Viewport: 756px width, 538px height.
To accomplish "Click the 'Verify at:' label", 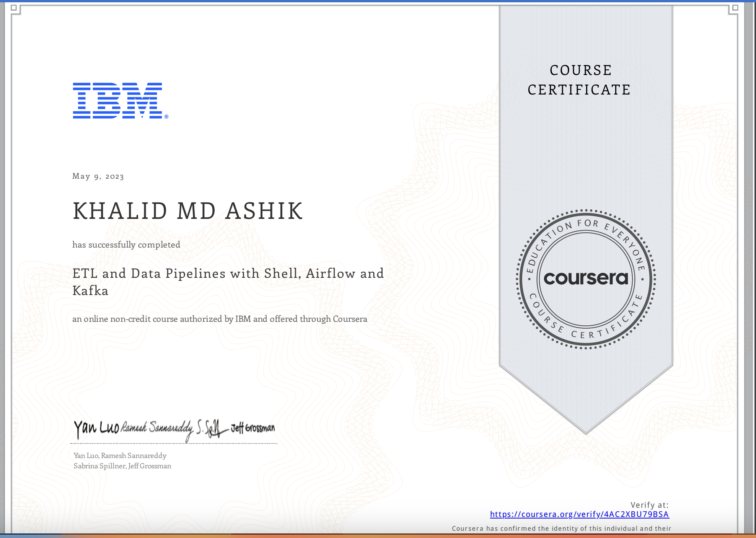I will [x=650, y=505].
